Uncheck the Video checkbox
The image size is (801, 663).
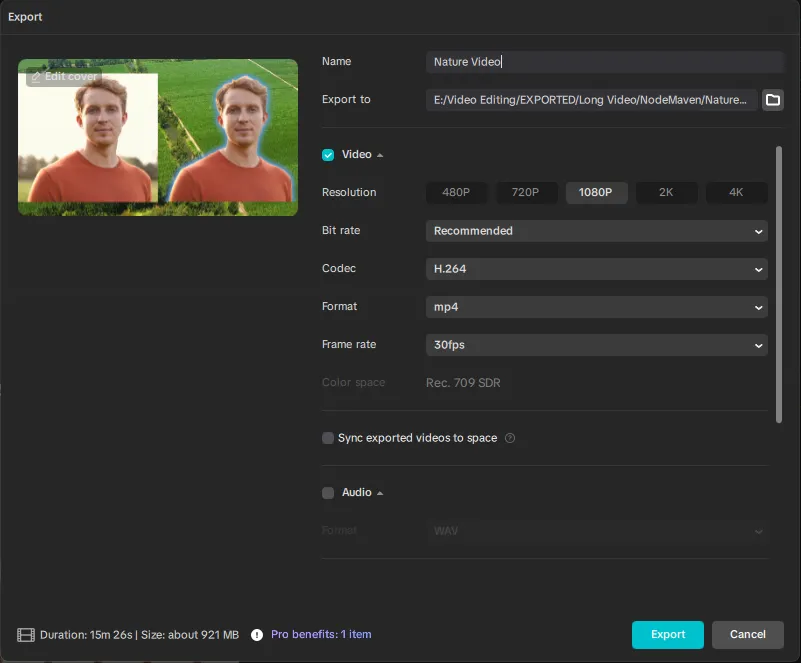pos(328,155)
